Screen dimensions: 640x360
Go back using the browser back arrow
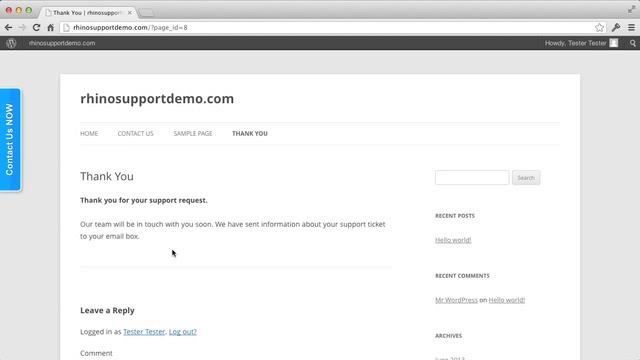click(x=8, y=27)
